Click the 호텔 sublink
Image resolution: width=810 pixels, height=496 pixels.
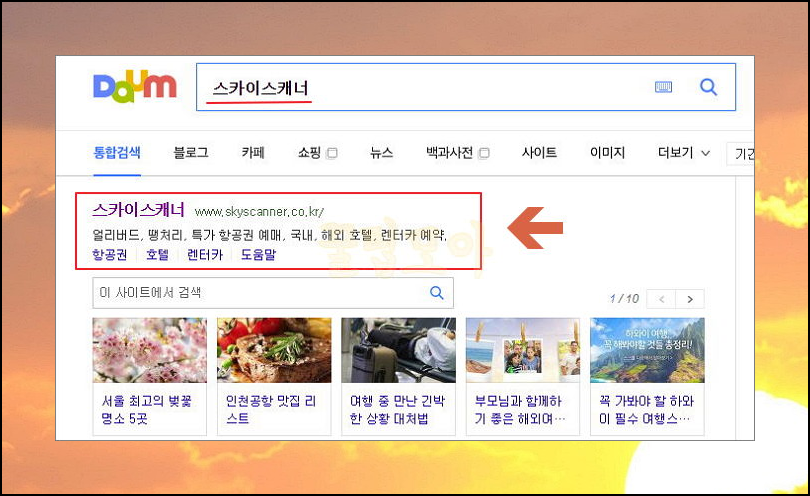coord(157,254)
